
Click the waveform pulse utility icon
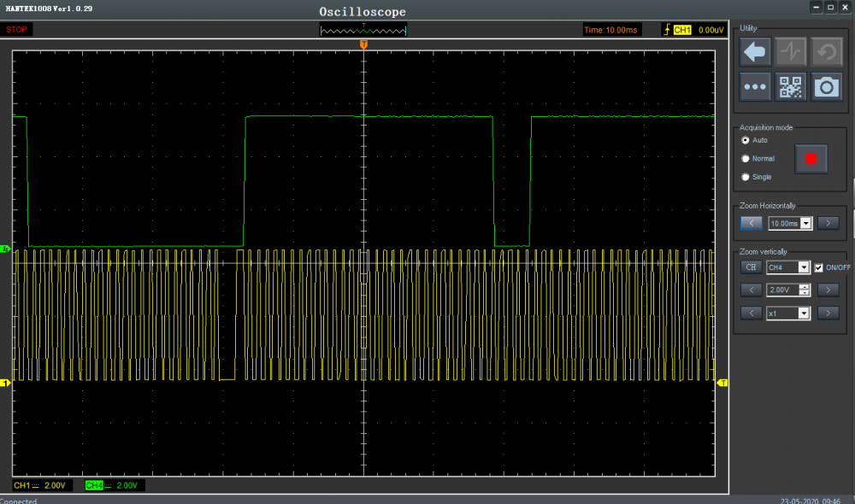(x=791, y=52)
